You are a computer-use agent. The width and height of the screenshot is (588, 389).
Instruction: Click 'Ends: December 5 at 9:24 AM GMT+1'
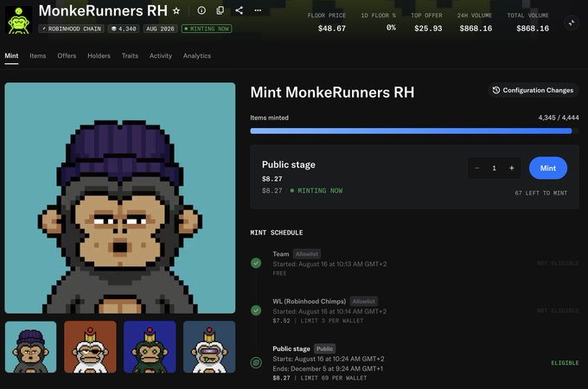tap(328, 369)
